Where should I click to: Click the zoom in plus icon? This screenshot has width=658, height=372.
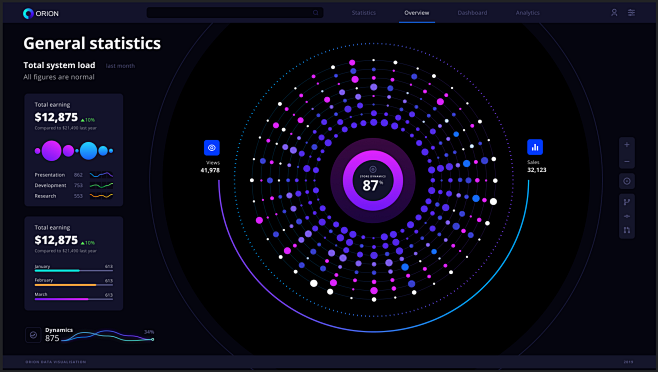point(627,145)
